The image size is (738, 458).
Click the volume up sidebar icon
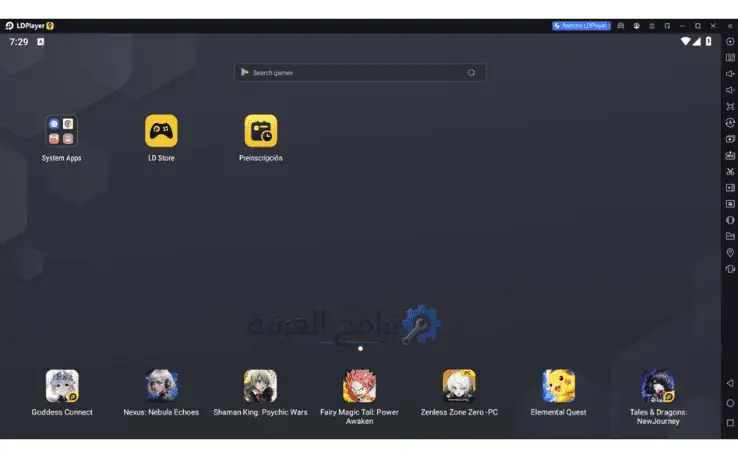pos(730,73)
